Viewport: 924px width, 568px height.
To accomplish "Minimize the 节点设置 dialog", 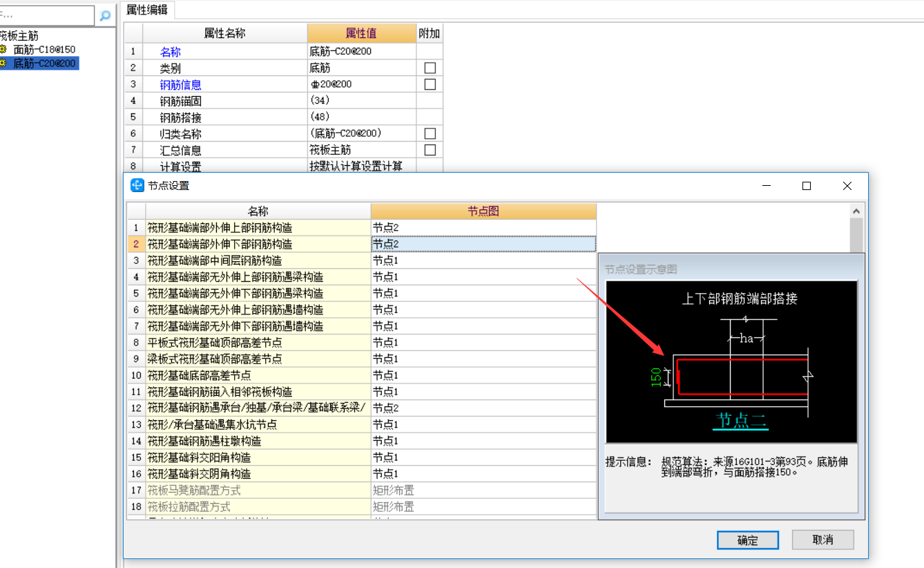I will [766, 186].
